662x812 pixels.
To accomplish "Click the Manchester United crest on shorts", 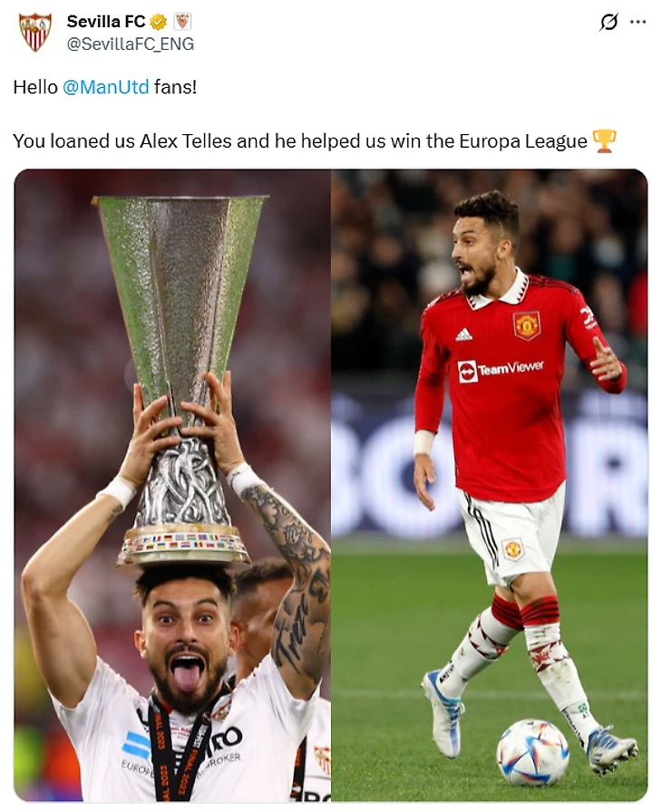I will coord(512,549).
